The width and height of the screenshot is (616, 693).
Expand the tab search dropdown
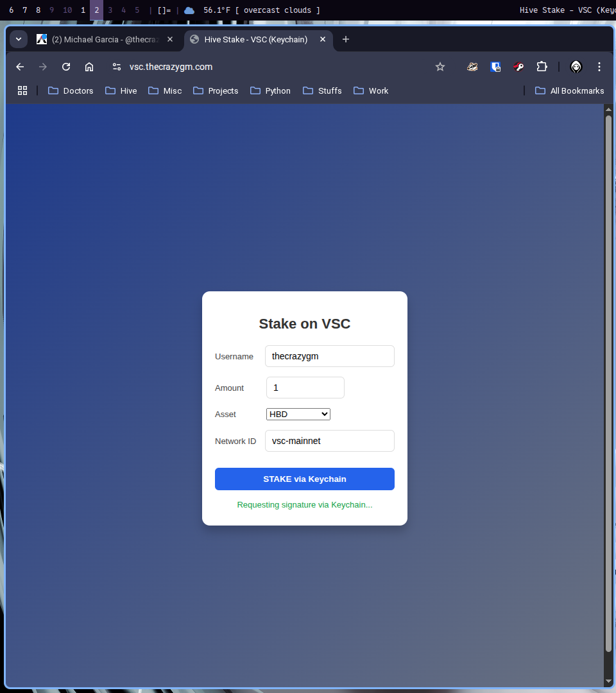coord(19,39)
